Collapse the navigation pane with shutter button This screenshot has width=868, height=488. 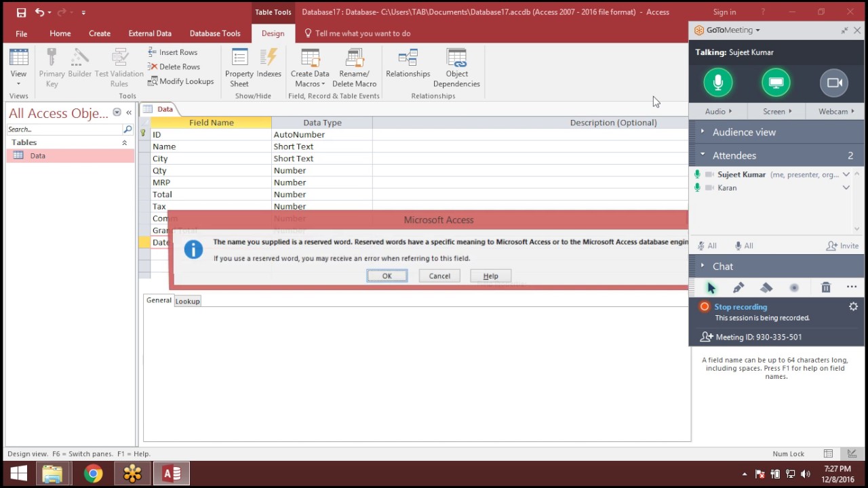pos(128,113)
